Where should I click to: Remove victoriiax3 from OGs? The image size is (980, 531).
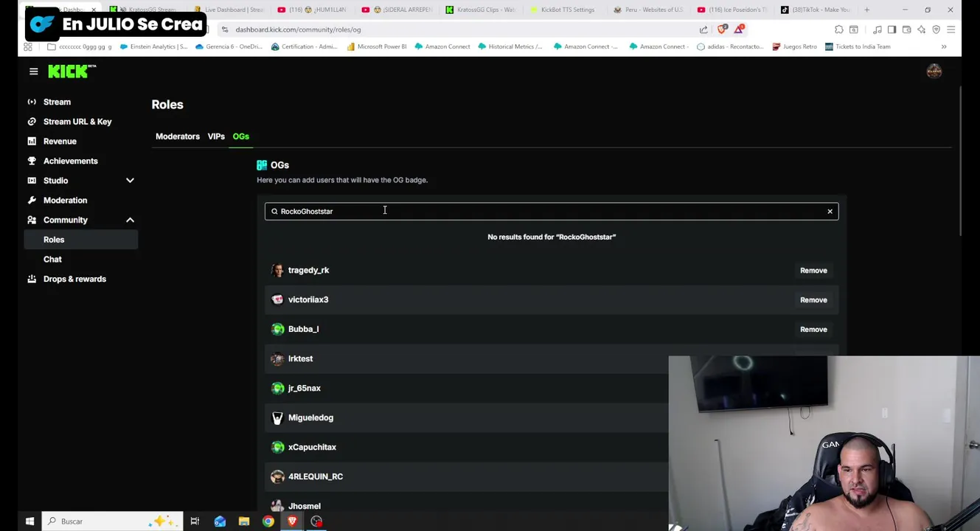[x=813, y=300]
